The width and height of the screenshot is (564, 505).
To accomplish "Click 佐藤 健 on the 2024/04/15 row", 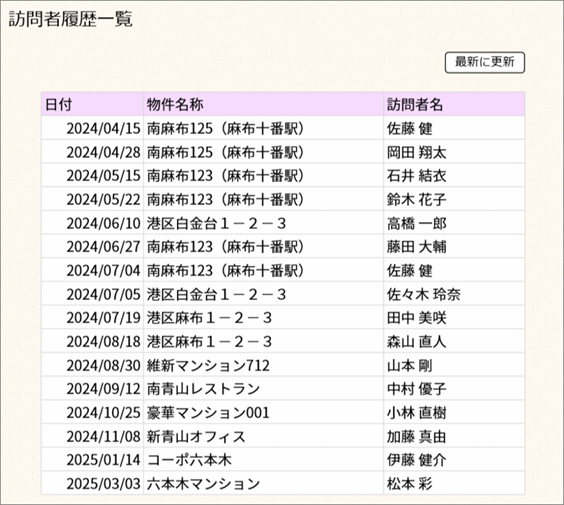I will coord(409,129).
